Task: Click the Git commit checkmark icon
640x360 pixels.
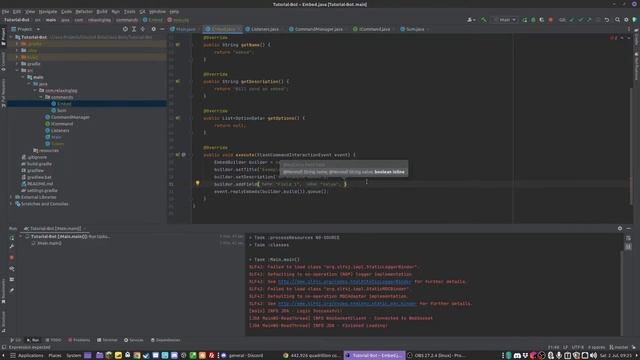Action: click(x=580, y=20)
